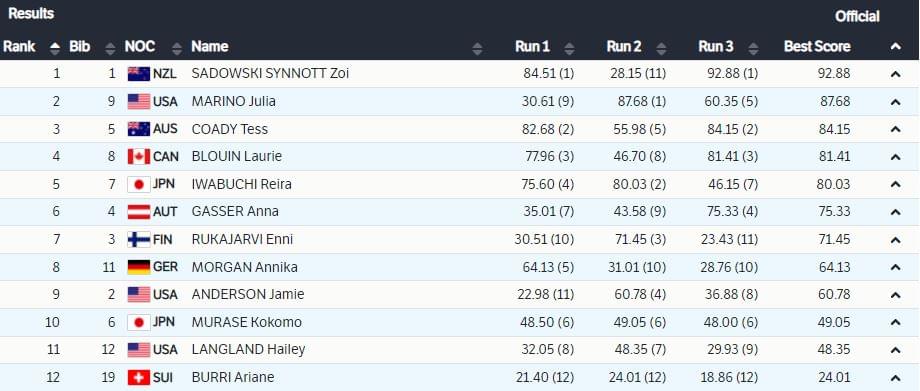Expand details for SADOWSKI SYNNOTT Zoi row
The height and width of the screenshot is (391, 920).
click(895, 74)
